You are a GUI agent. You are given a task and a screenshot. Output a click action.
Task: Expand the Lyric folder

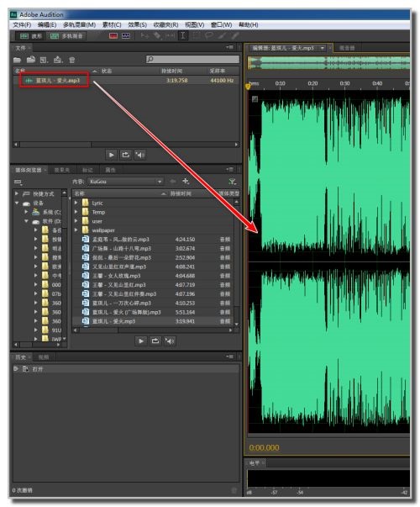[76, 203]
